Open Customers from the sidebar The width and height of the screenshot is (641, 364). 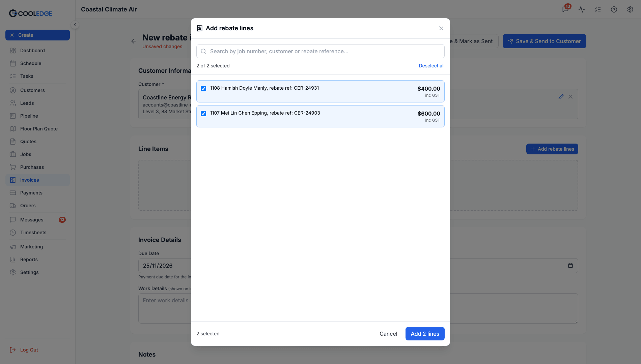click(37, 90)
